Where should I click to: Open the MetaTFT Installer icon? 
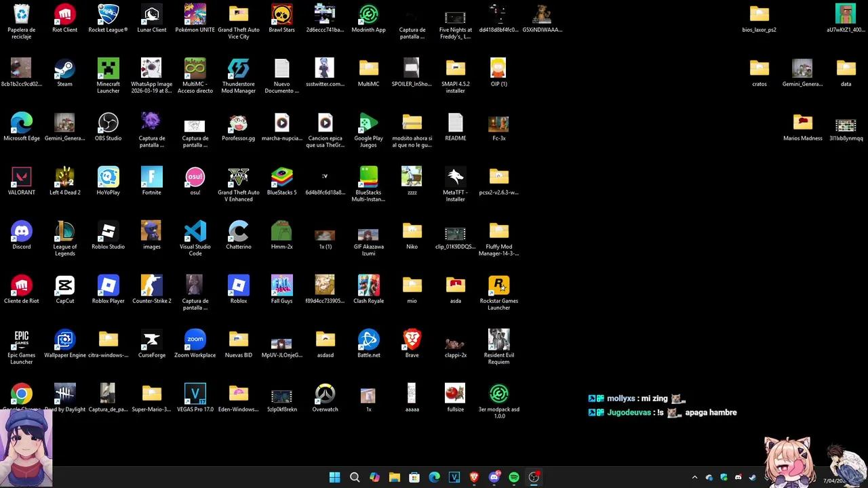455,184
